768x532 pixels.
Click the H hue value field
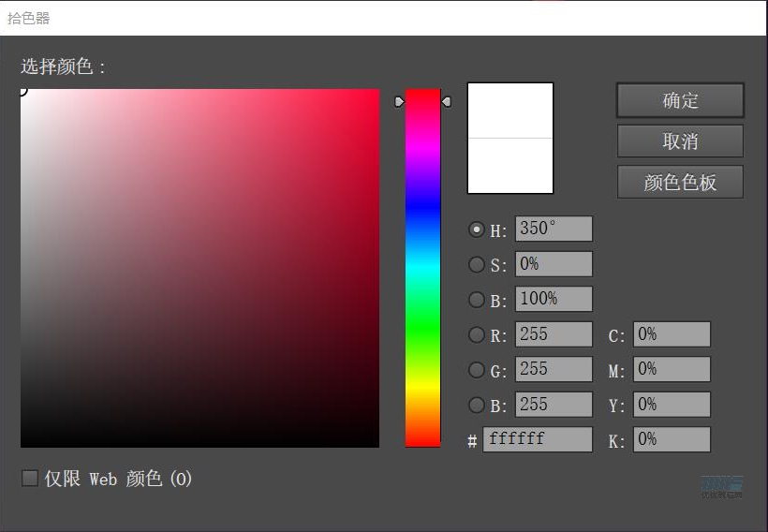coord(554,229)
